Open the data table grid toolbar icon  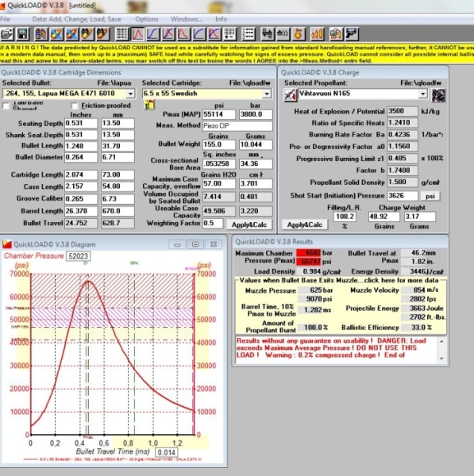(x=122, y=33)
